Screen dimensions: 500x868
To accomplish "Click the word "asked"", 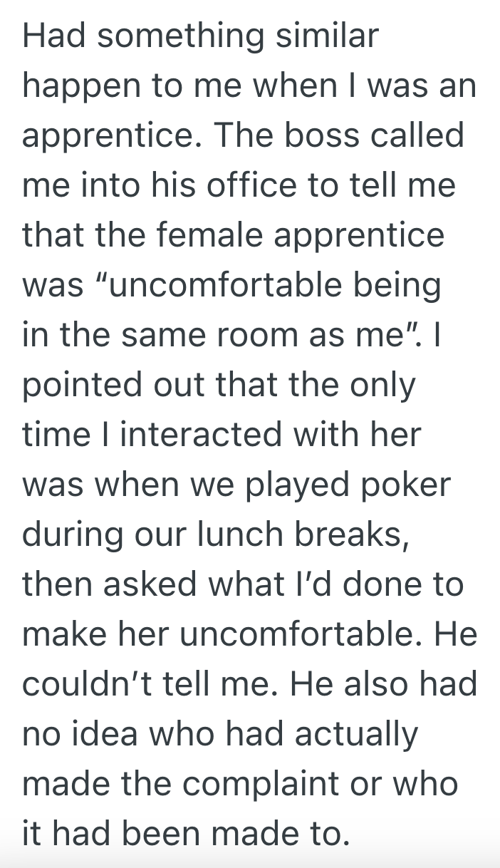I will pos(134,584).
